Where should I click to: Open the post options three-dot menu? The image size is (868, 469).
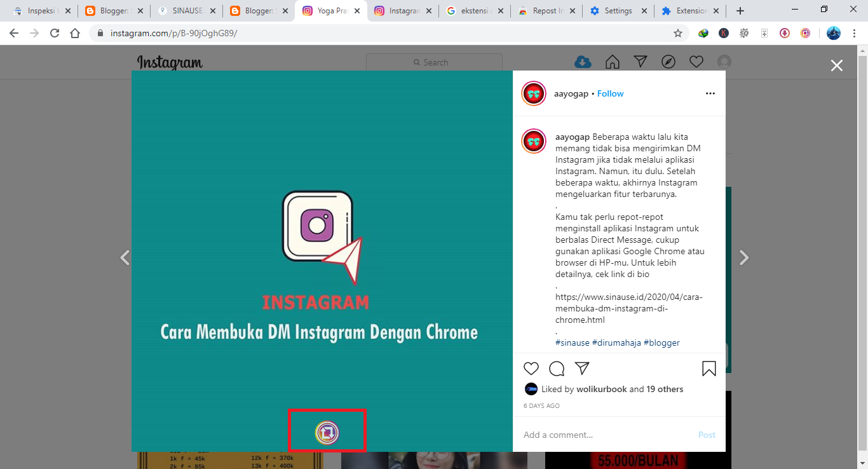[x=710, y=93]
